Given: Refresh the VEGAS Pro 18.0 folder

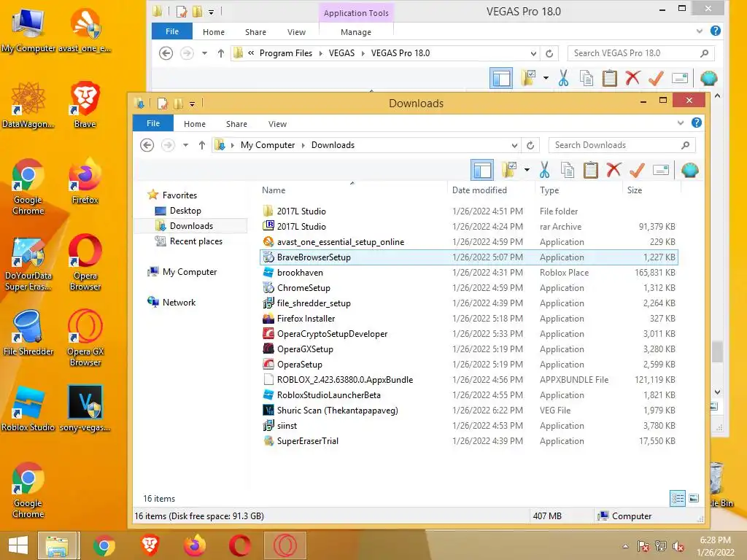Looking at the screenshot, I should point(549,52).
